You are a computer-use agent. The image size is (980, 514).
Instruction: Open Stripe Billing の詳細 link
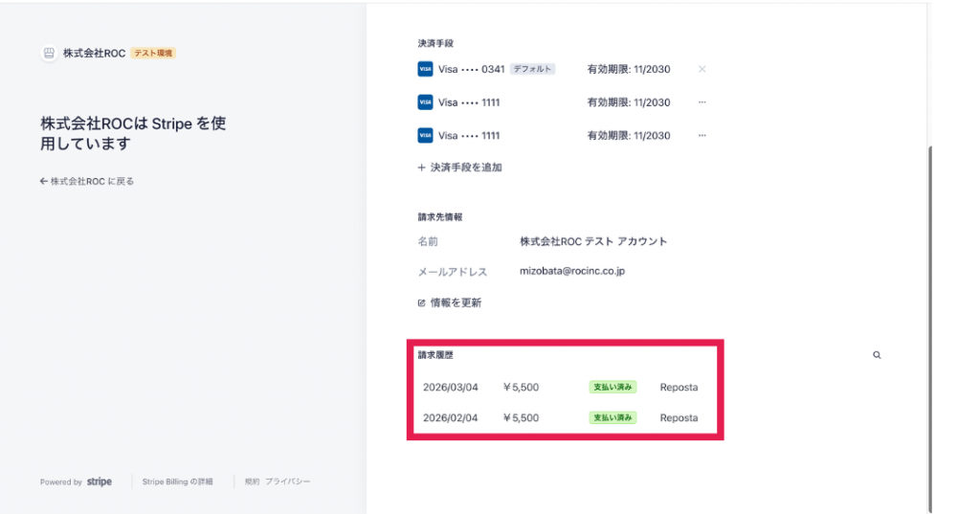pos(177,482)
